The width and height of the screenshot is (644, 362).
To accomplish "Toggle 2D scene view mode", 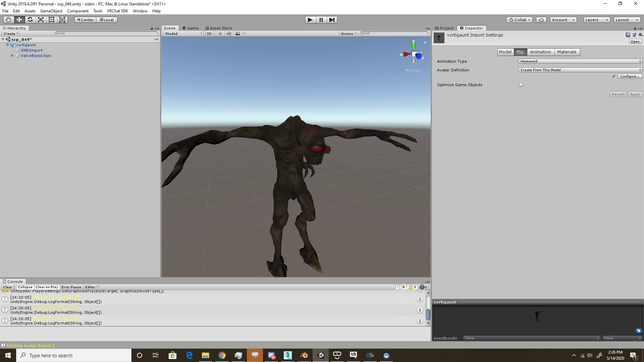I will pos(209,34).
